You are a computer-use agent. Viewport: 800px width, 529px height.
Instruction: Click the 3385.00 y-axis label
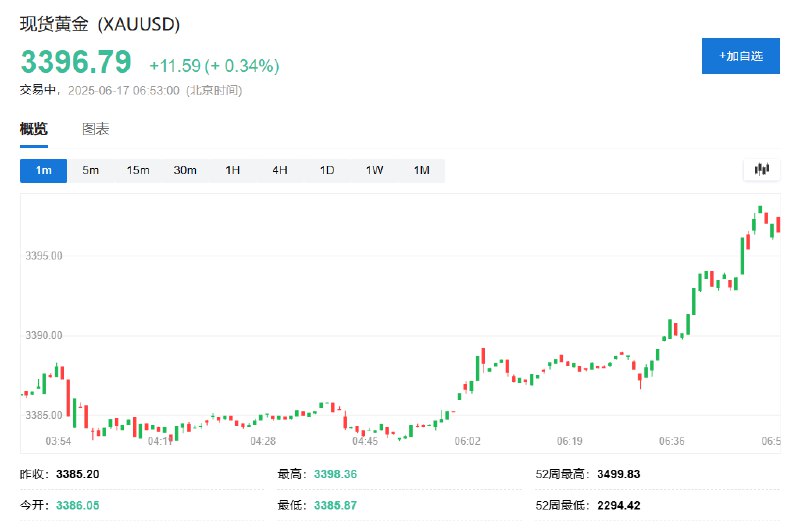pos(44,415)
